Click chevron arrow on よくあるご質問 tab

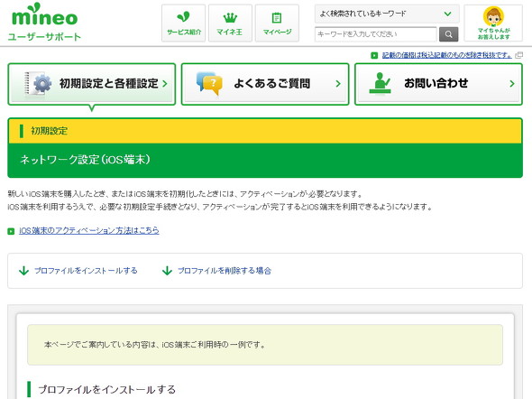pyautogui.click(x=338, y=84)
